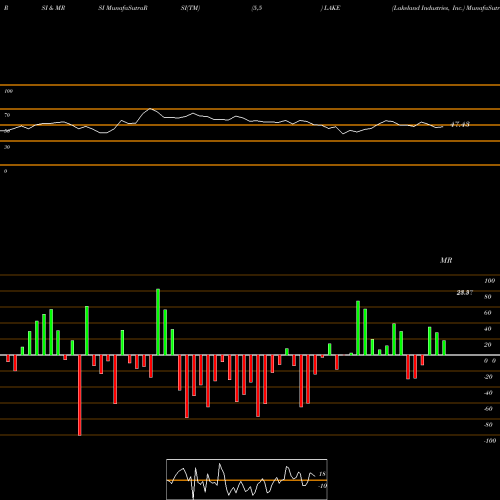Viewport: 500px width, 500px height.
Task: Click the MR axis label -80
Action: point(488,425)
